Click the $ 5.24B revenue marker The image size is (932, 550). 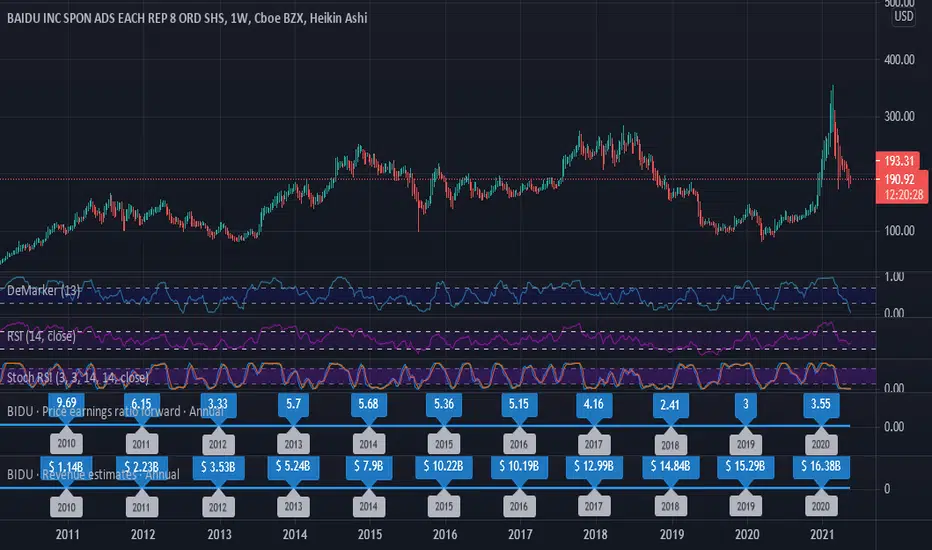click(293, 467)
